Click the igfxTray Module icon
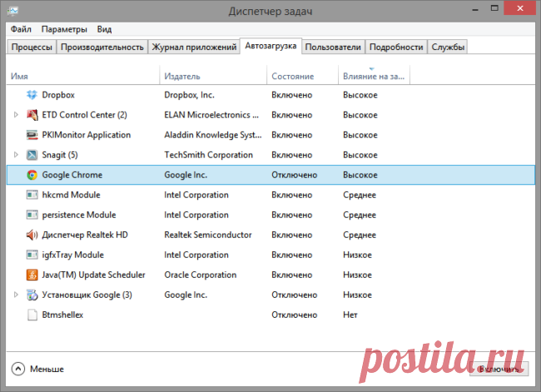The width and height of the screenshot is (541, 392). [32, 255]
